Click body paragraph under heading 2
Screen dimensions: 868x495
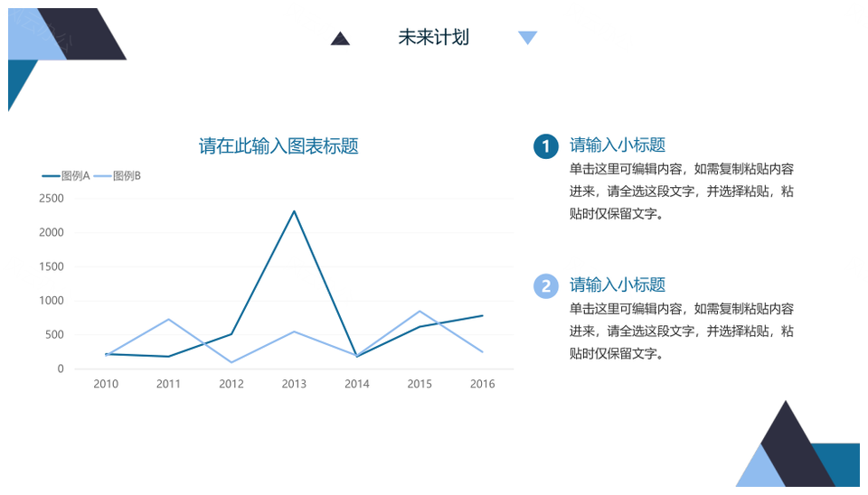coord(682,332)
